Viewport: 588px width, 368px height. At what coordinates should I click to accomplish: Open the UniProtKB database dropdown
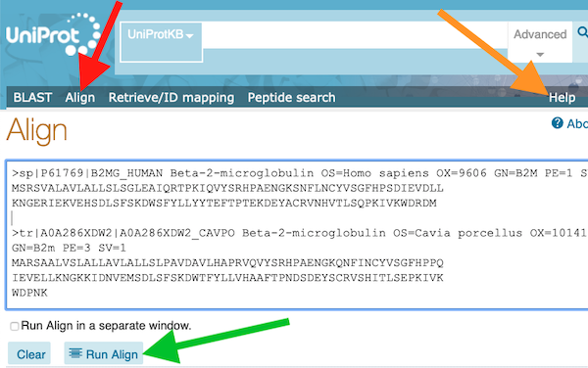coord(161,42)
